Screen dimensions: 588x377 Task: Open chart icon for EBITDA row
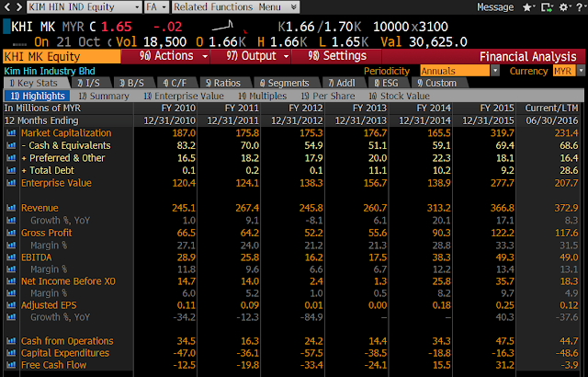click(x=11, y=257)
